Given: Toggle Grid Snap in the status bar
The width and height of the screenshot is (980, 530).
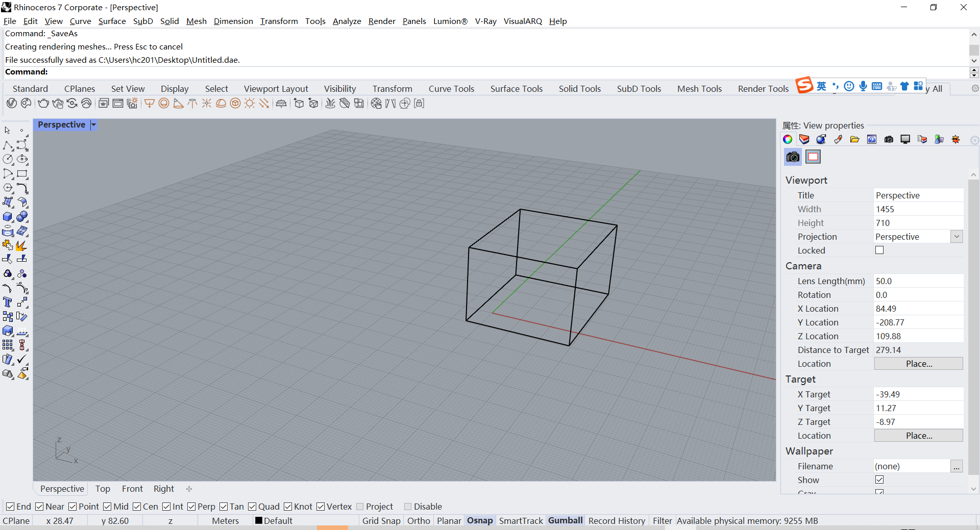Looking at the screenshot, I should [381, 521].
